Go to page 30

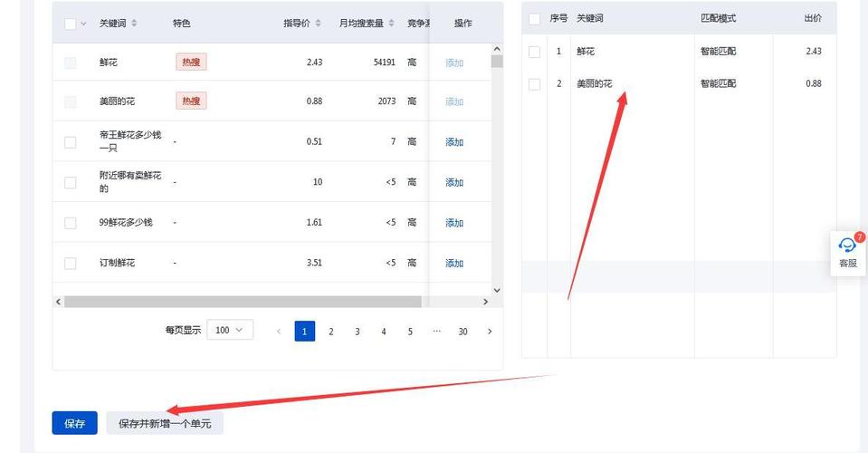click(x=463, y=332)
